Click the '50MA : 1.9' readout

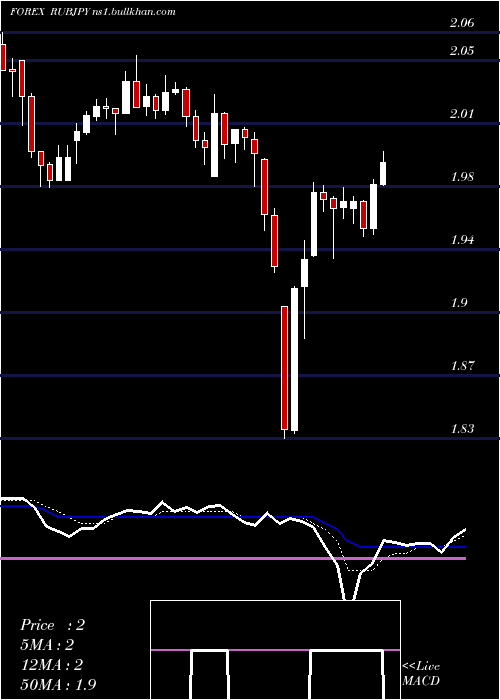[x=58, y=684]
